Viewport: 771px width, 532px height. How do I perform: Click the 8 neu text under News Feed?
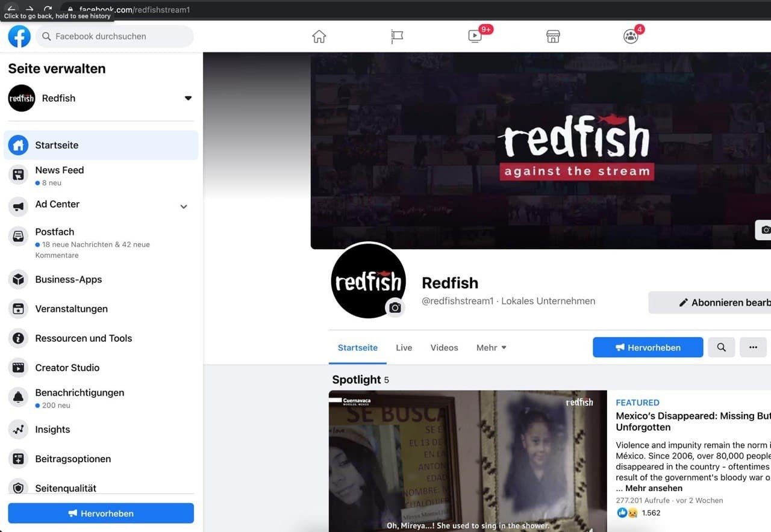52,183
